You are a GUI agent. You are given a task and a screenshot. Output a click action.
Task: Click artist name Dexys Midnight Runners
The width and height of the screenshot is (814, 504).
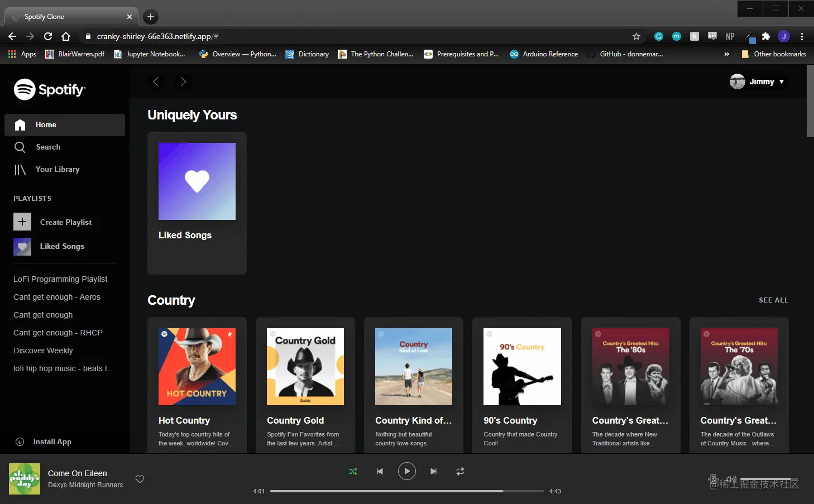tap(85, 485)
